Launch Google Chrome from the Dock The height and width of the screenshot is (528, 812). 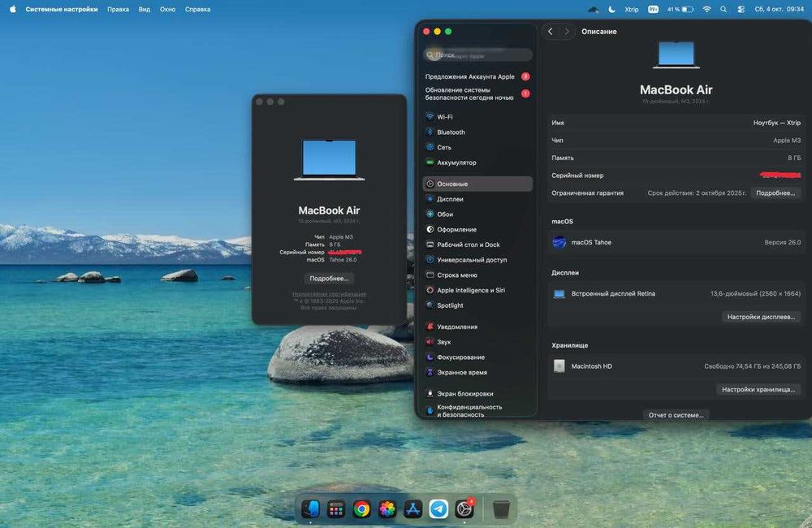point(361,509)
